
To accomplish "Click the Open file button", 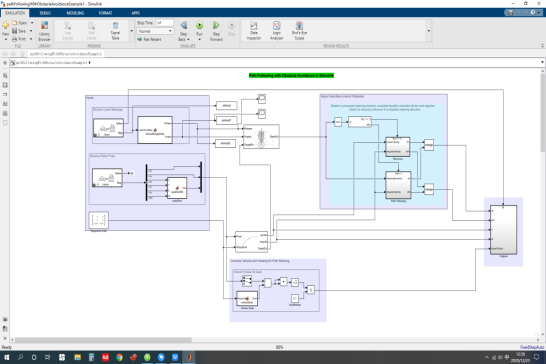I will coord(20,23).
